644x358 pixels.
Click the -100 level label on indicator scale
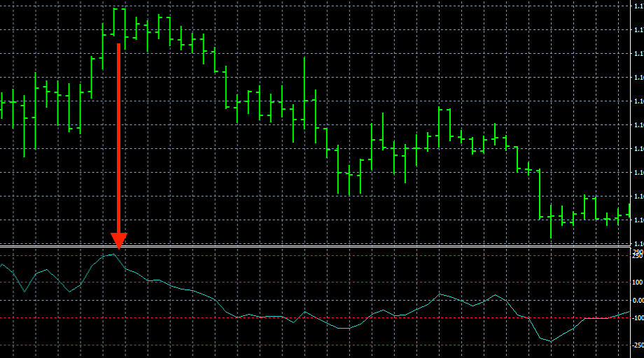point(638,318)
